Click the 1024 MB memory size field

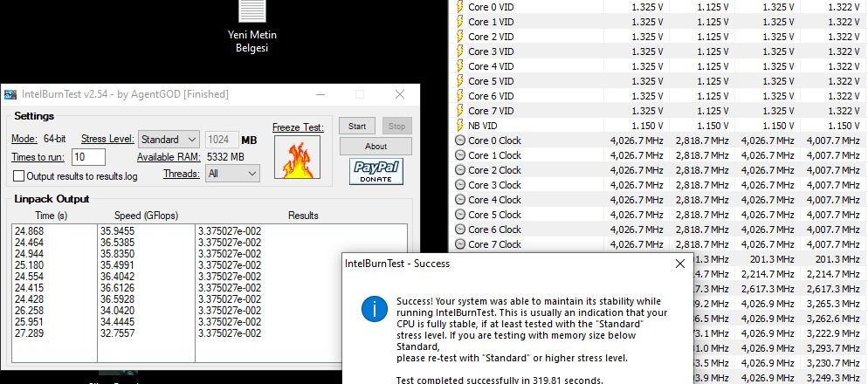222,140
